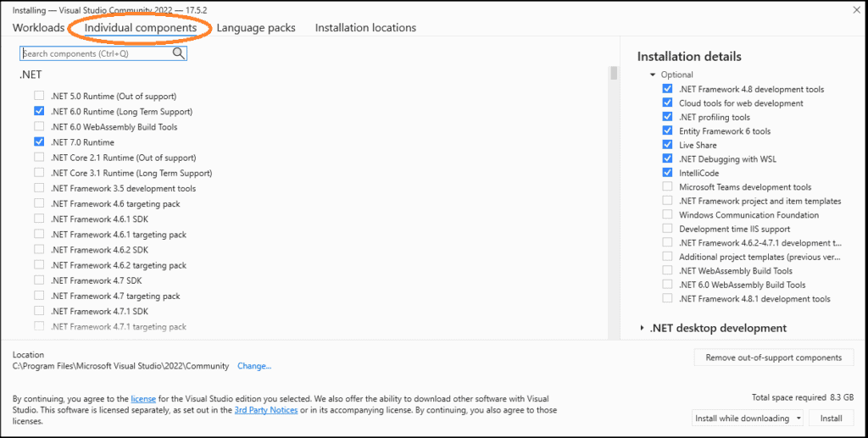Open the Individual components tab

pyautogui.click(x=141, y=28)
